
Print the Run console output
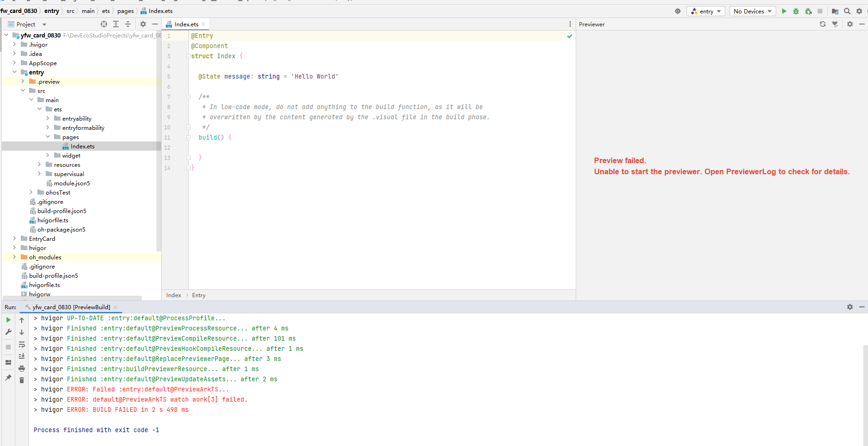pyautogui.click(x=22, y=368)
